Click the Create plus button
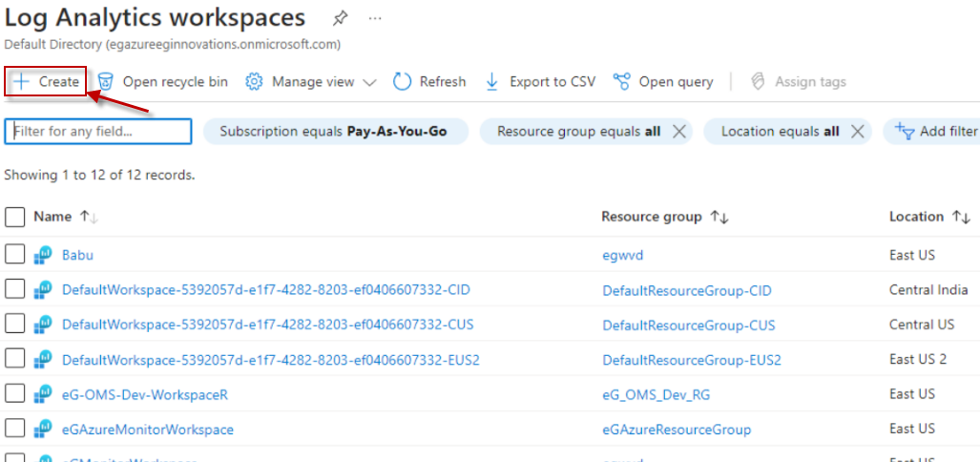This screenshot has height=462, width=980. (x=46, y=82)
